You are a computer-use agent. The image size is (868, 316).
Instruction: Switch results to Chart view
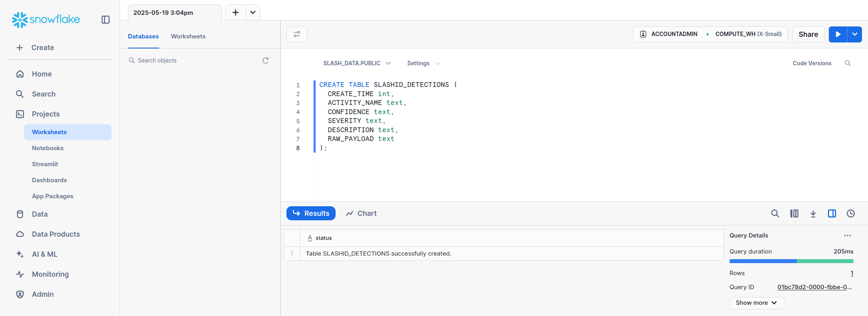[x=361, y=213]
